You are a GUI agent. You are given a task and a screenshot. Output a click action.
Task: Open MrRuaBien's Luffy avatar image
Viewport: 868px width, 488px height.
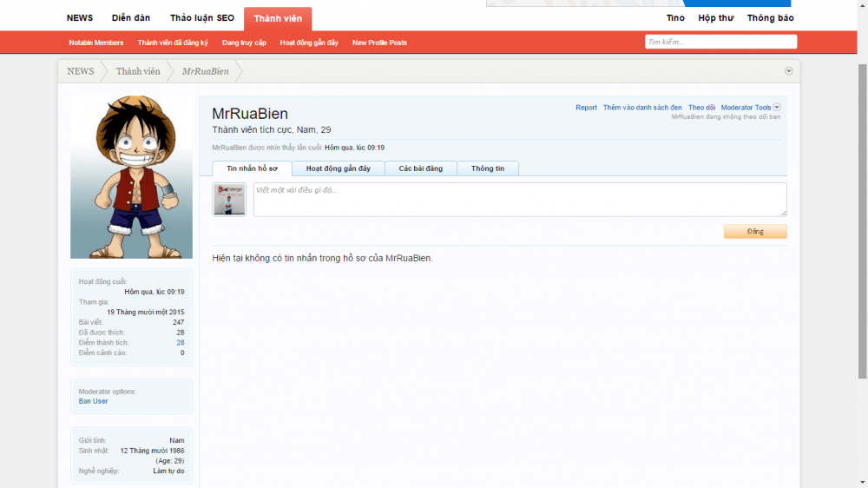[131, 176]
